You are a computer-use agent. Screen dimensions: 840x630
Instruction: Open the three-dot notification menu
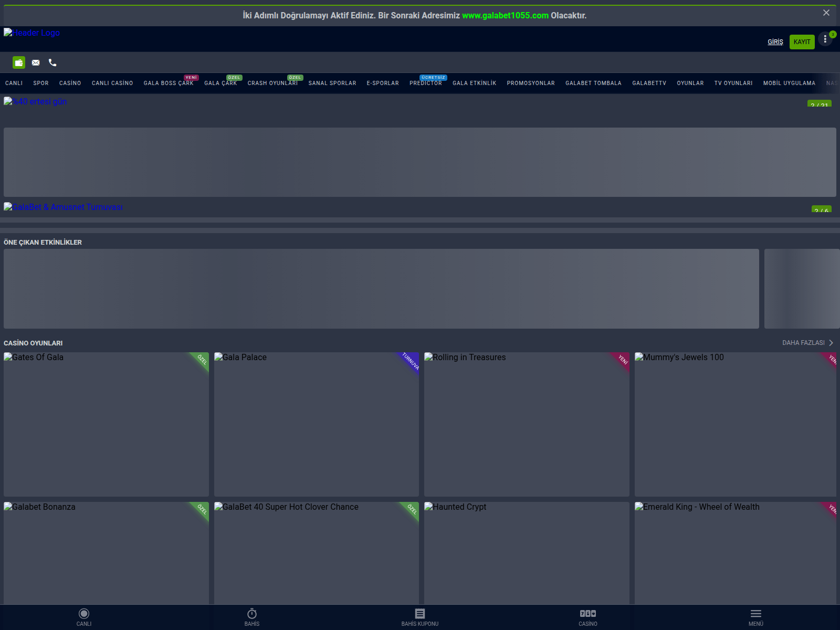point(824,39)
